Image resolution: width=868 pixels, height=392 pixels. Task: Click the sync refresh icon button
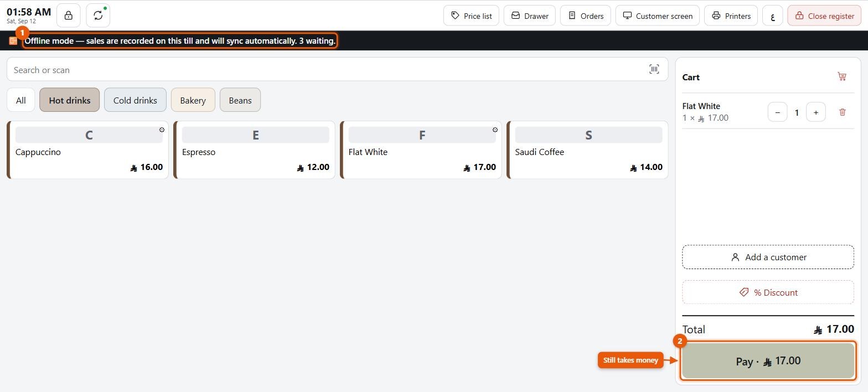click(98, 16)
